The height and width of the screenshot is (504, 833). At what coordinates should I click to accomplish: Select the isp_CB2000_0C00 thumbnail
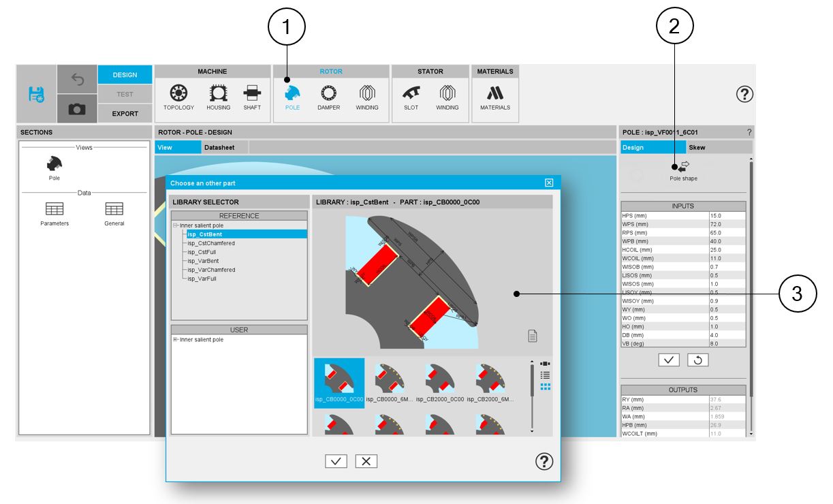click(439, 381)
